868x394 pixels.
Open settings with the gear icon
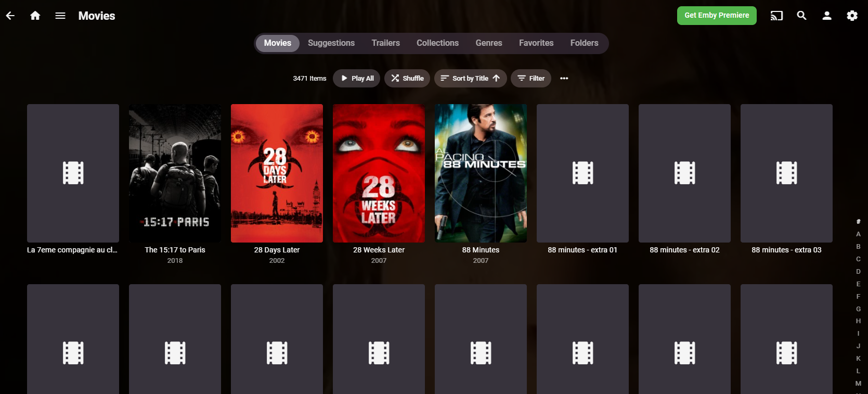point(852,16)
